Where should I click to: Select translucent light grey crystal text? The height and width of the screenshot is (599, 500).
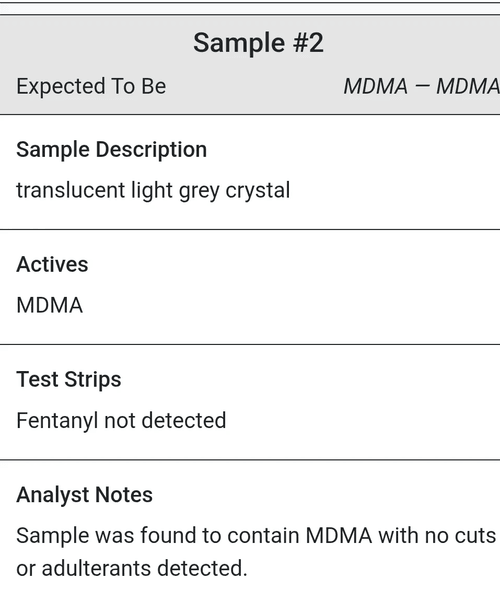click(x=153, y=190)
